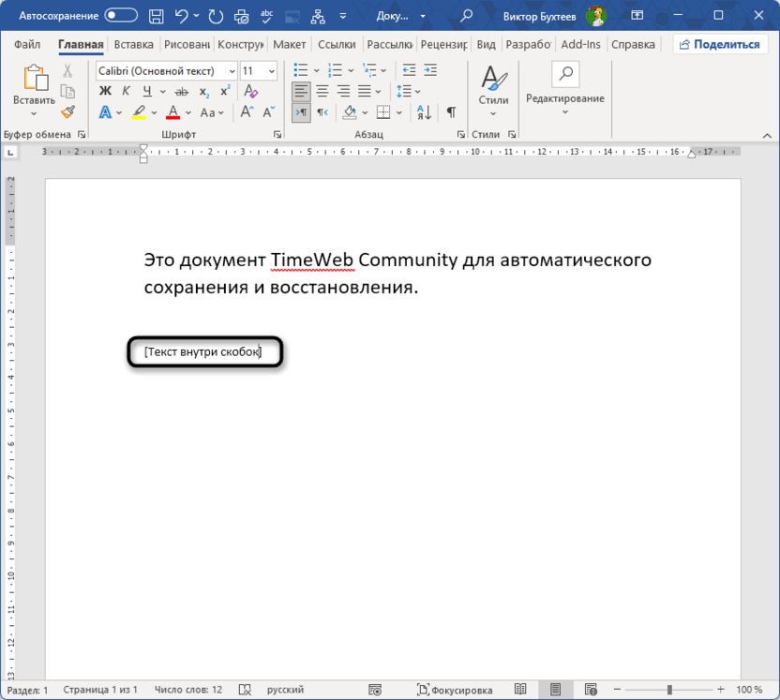Decrease paragraph indent
The height and width of the screenshot is (700, 780).
(x=409, y=70)
